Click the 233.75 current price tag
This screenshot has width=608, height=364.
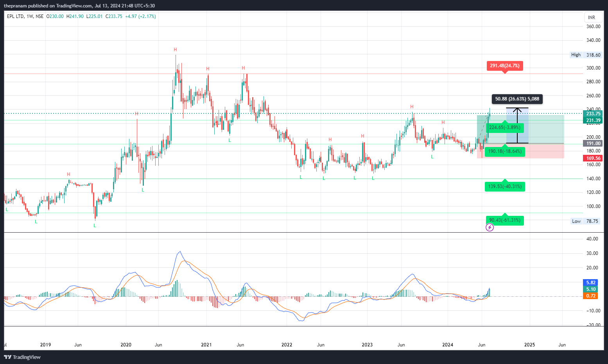[593, 114]
